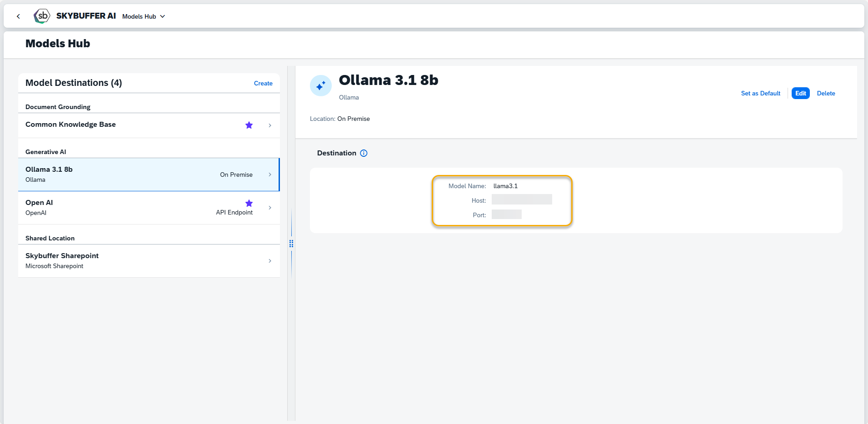The width and height of the screenshot is (868, 424).
Task: Select the Open AI destination
Action: click(149, 208)
